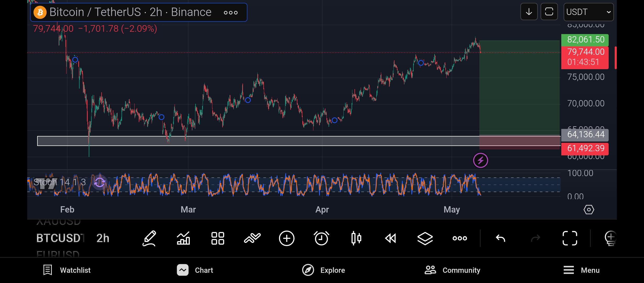Tap the red 61,492.39 stop price label

(585, 149)
